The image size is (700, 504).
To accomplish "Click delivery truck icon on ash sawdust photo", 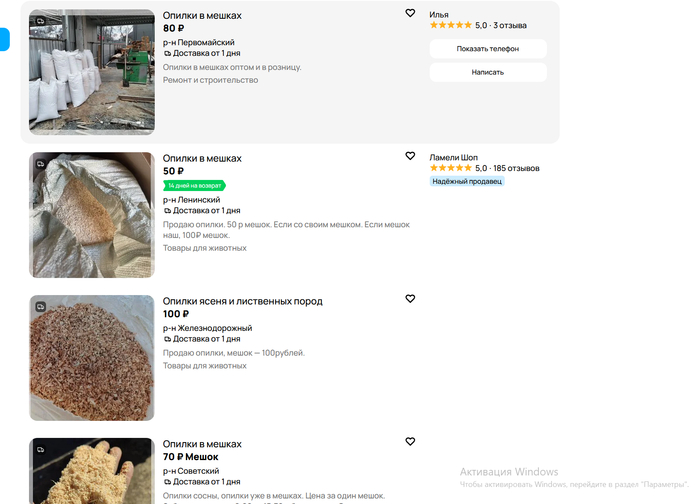I will 39,305.
